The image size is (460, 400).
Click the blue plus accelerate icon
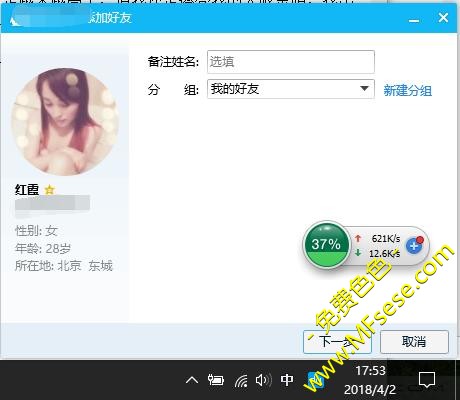414,246
